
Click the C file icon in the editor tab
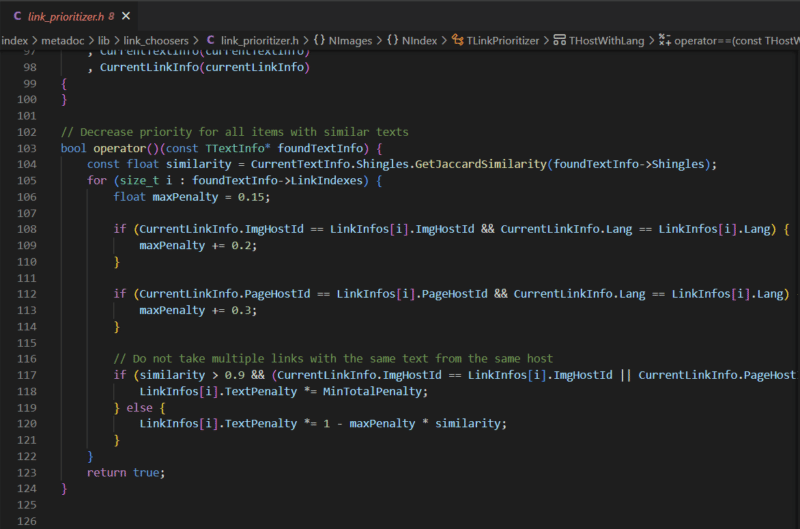(18, 16)
